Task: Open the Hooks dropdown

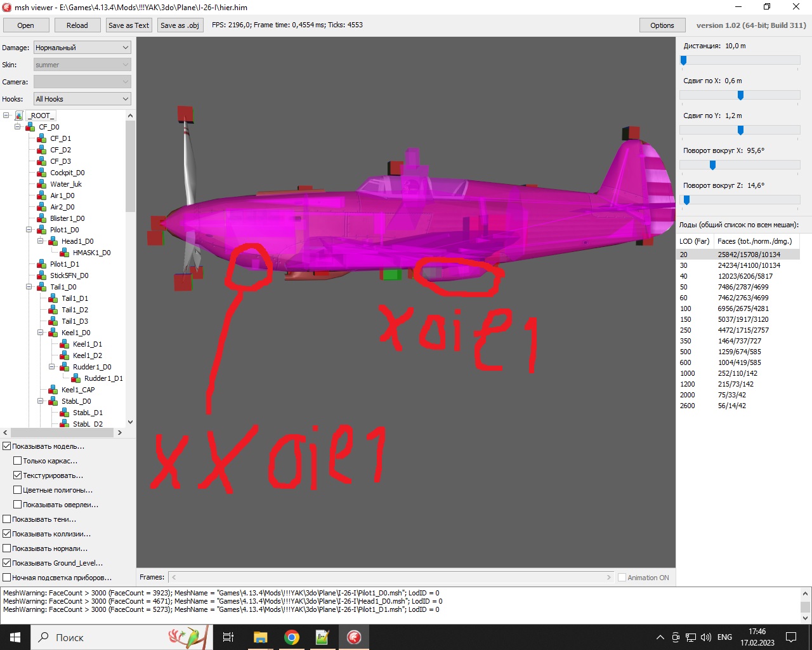Action: (82, 99)
